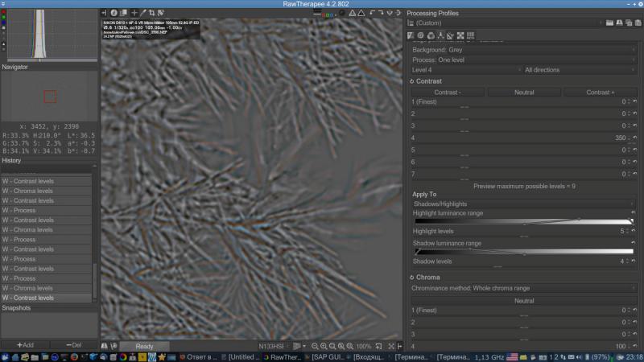
Task: Click the Neutral button under Contrast
Action: tap(524, 93)
